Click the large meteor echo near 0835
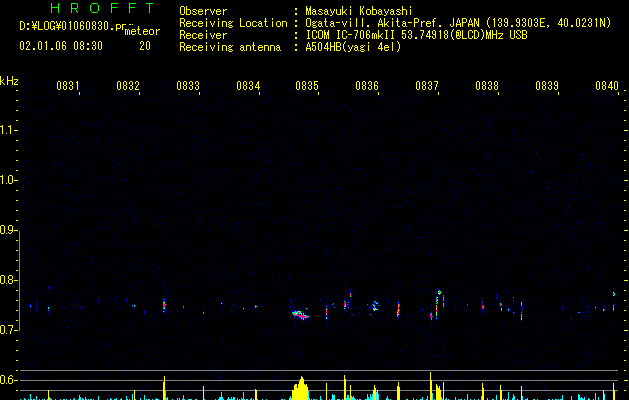Screen dimensions: 629x400 [x=300, y=314]
